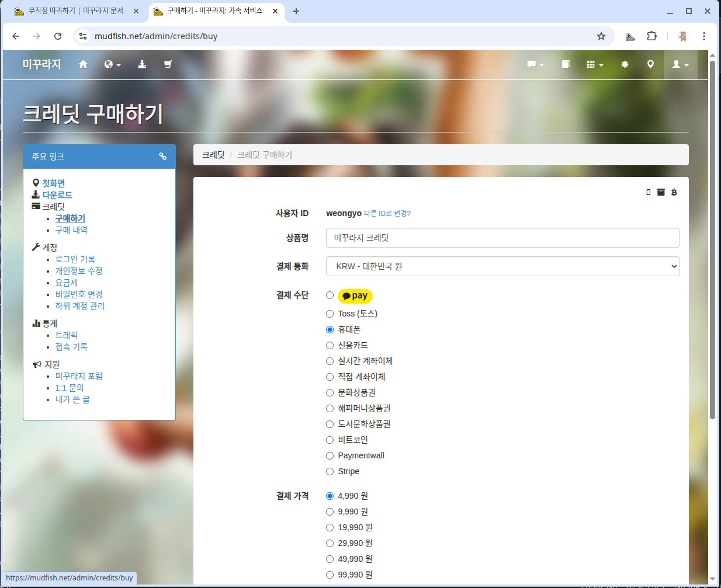Click the 상품명 input field
This screenshot has width=721, height=588.
point(502,238)
